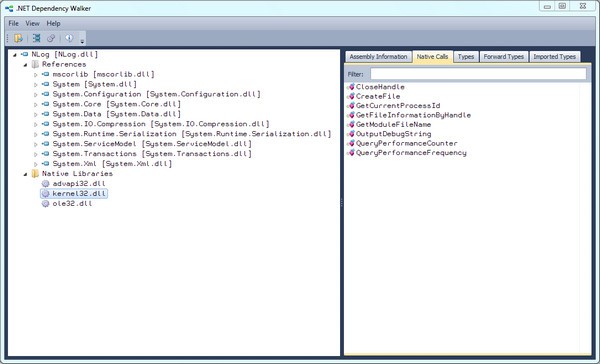Click the blue info toolbar icon
Image resolution: width=600 pixels, height=364 pixels.
coord(69,38)
